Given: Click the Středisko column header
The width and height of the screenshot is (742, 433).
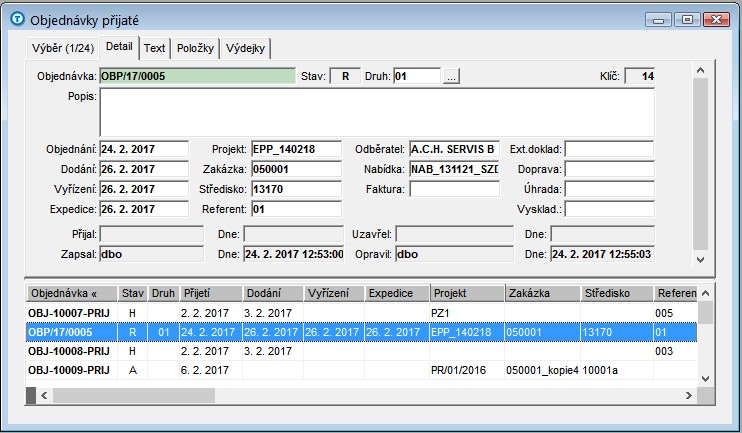Looking at the screenshot, I should (616, 293).
